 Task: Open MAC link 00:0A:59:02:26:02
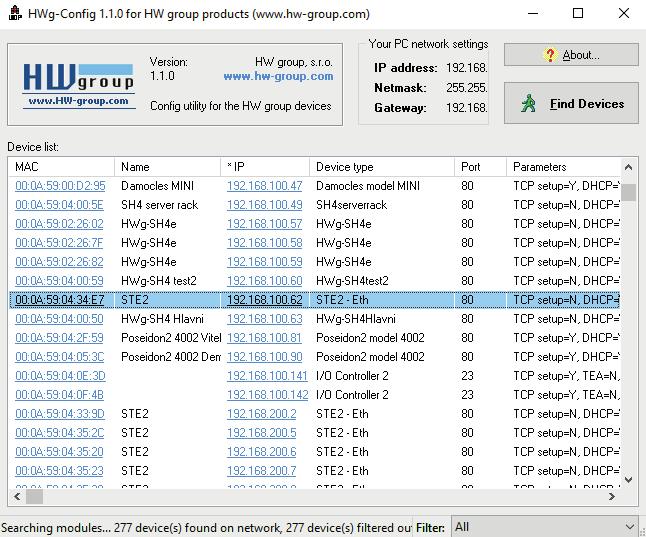click(59, 224)
